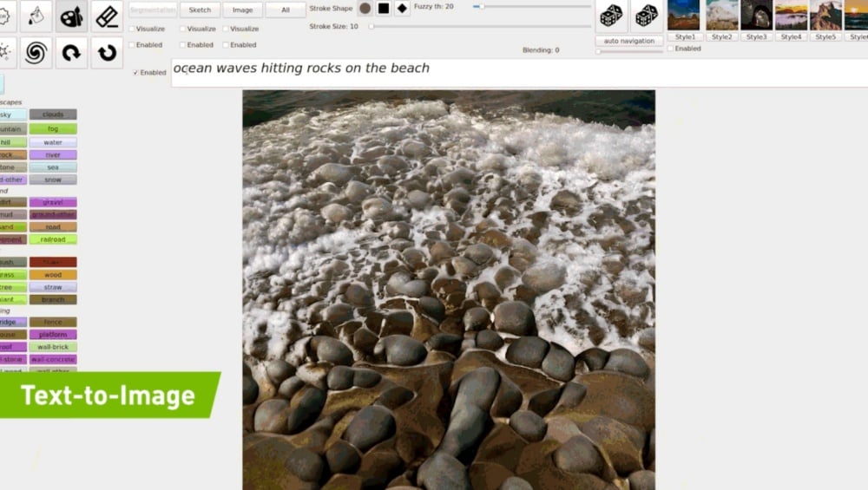This screenshot has width=868, height=490.
Task: Pick the railroad label swatch
Action: pos(53,239)
